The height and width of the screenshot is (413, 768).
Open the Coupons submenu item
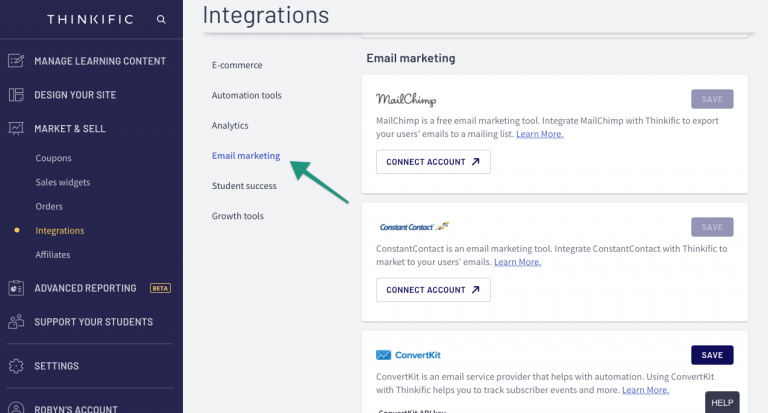(54, 158)
